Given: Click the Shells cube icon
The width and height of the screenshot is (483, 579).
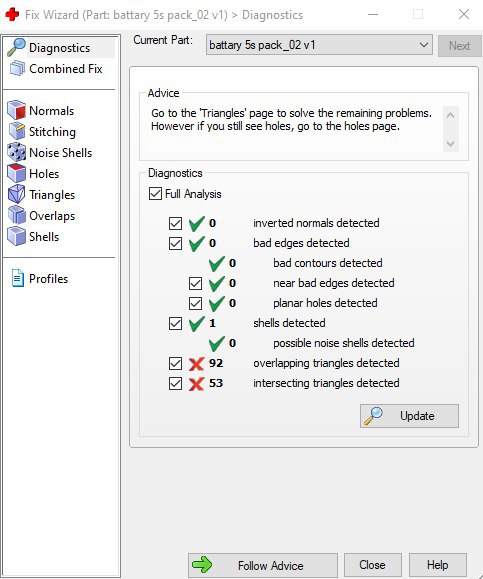Looking at the screenshot, I should (16, 236).
